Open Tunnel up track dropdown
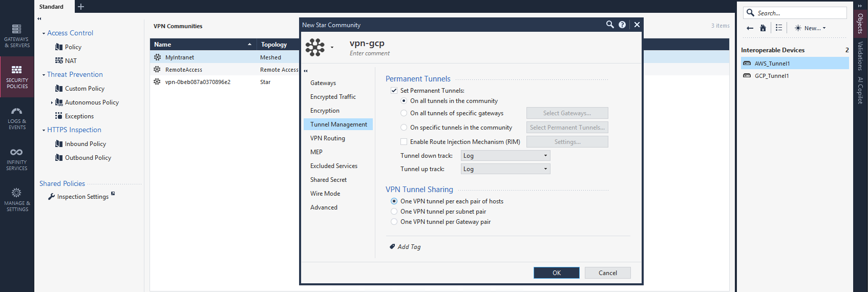 coord(505,169)
